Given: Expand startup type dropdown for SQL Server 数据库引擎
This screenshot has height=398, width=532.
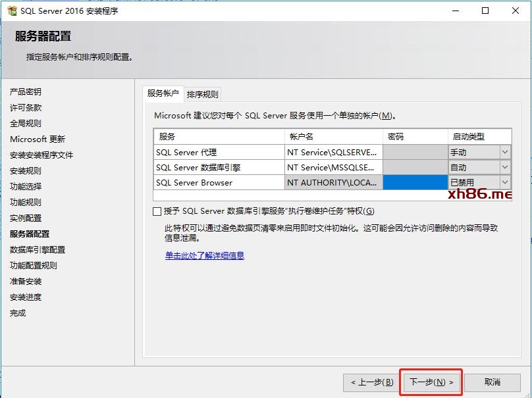Looking at the screenshot, I should [504, 167].
